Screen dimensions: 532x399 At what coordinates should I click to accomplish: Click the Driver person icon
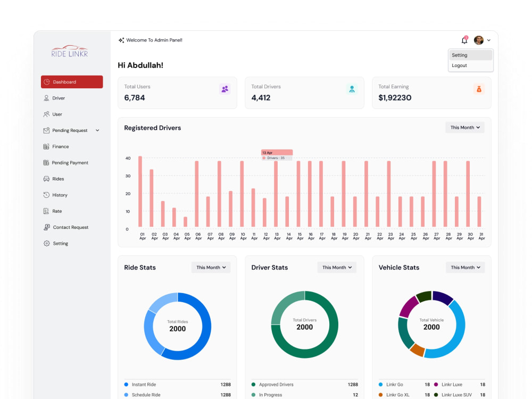(46, 98)
